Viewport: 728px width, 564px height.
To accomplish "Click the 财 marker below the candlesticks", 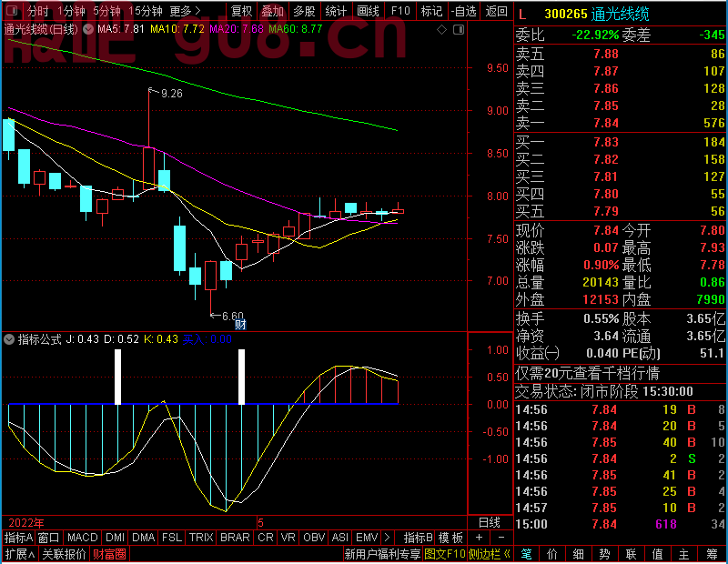I will pos(240,325).
